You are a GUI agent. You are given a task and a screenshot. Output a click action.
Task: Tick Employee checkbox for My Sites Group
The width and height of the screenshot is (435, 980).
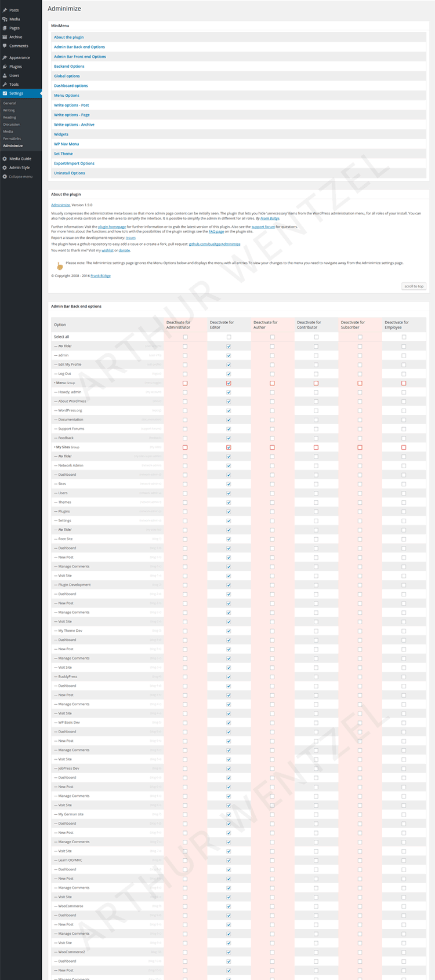point(404,447)
